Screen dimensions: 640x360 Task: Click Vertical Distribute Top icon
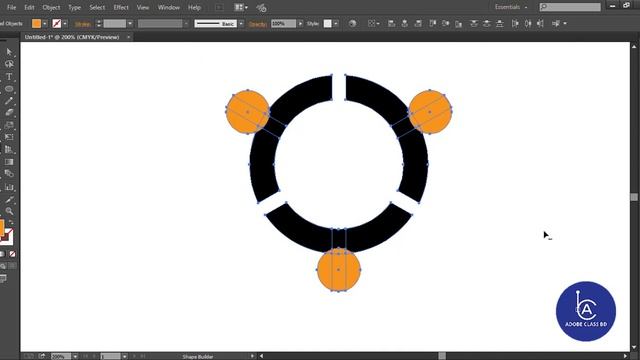tap(473, 24)
